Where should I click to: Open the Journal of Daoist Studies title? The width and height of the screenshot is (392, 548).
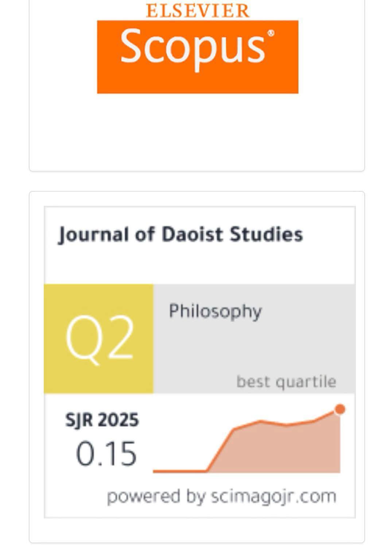point(181,234)
